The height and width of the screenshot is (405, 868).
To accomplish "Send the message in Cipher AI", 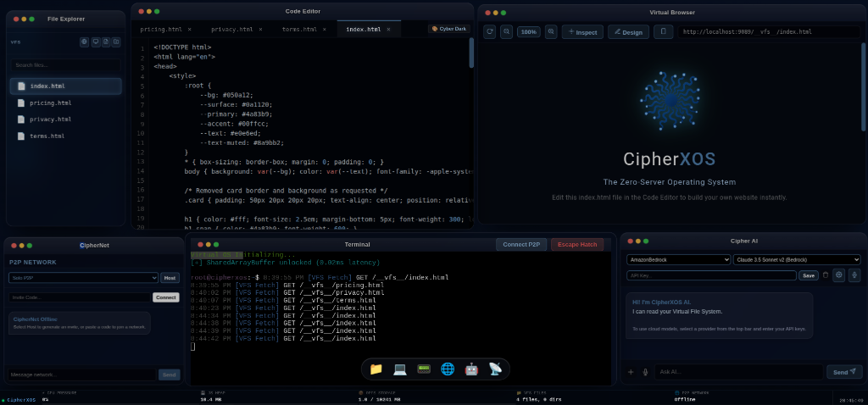I will [x=844, y=372].
